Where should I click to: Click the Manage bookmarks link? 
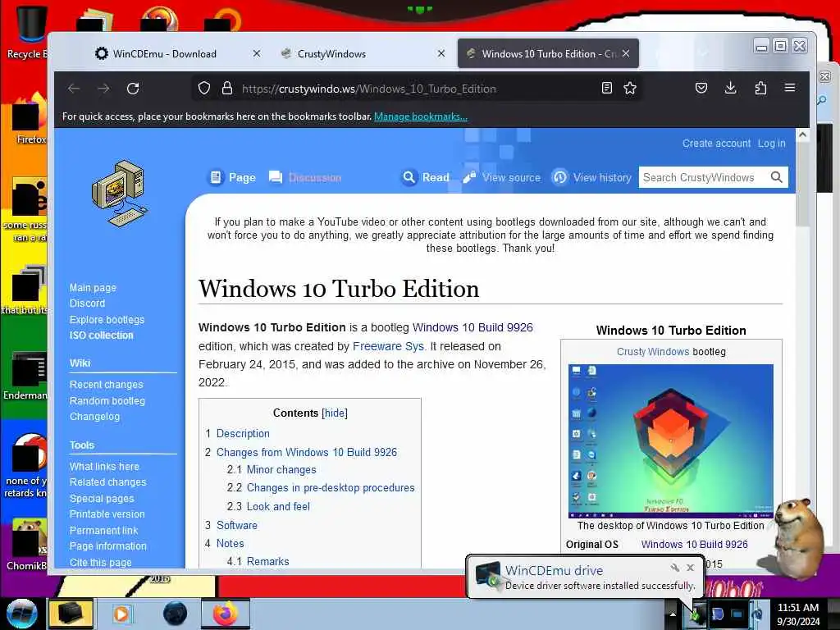pos(421,116)
